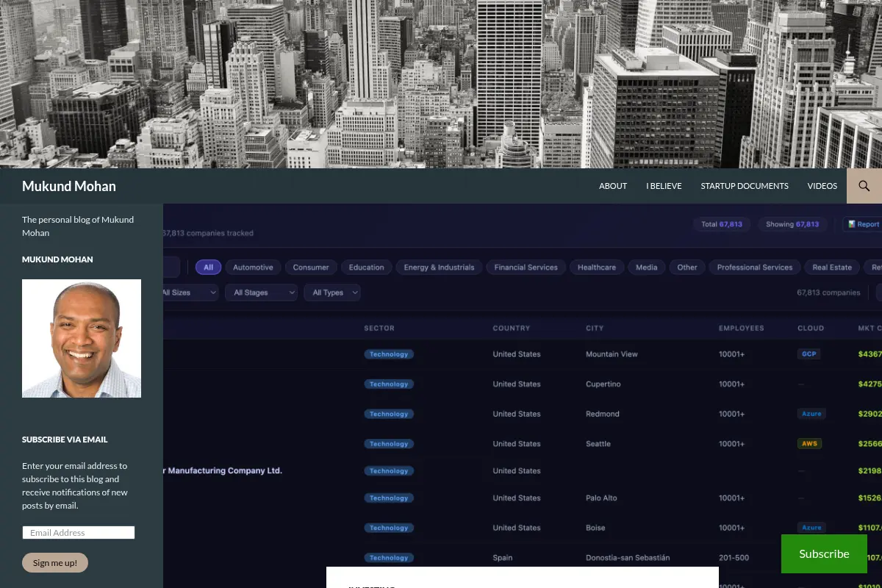This screenshot has width=882, height=588.
Task: Open the ABOUT menu item
Action: coord(613,186)
